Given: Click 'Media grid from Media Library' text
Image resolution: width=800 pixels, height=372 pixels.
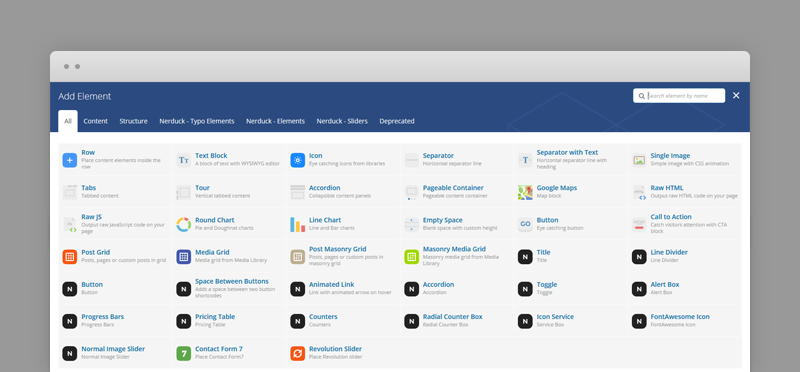Looking at the screenshot, I should (x=231, y=260).
